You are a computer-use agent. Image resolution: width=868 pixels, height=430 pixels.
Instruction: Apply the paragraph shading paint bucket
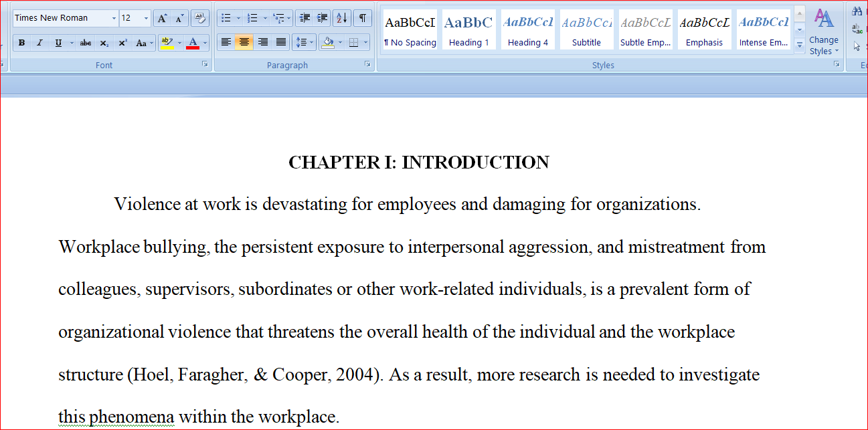click(x=328, y=43)
